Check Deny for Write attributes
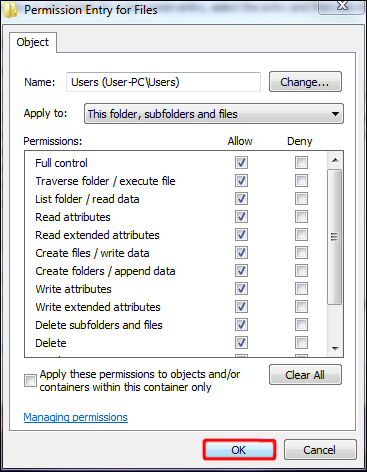The height and width of the screenshot is (472, 367). tap(301, 288)
